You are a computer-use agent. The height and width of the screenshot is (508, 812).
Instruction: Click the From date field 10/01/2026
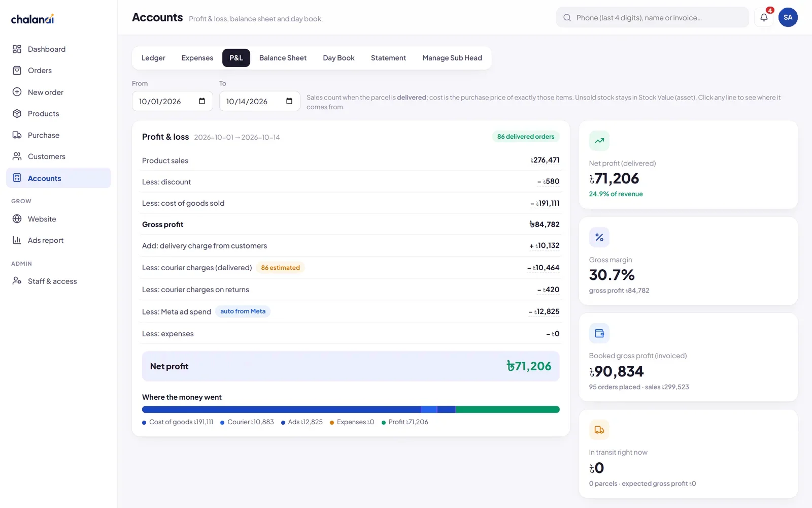pyautogui.click(x=173, y=101)
